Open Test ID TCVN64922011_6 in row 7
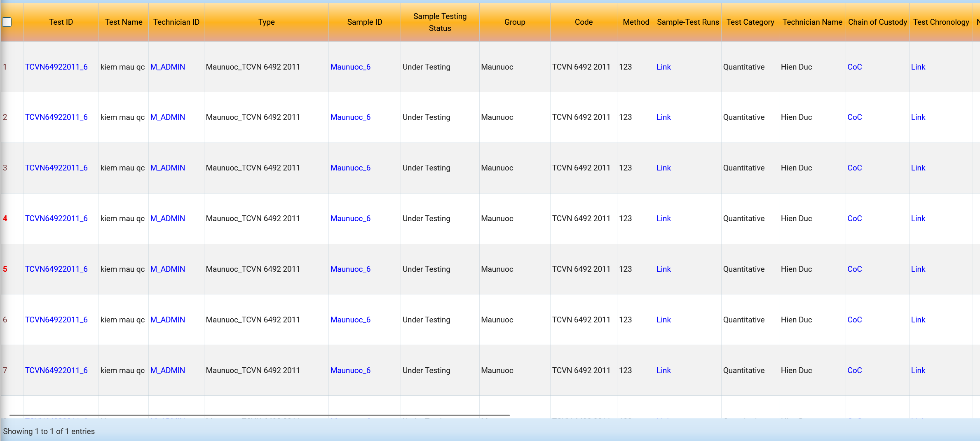Viewport: 980px width, 441px height. coord(56,370)
